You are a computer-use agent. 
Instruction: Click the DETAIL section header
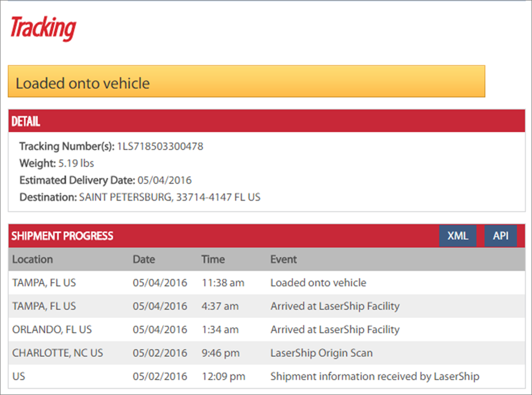(26, 121)
